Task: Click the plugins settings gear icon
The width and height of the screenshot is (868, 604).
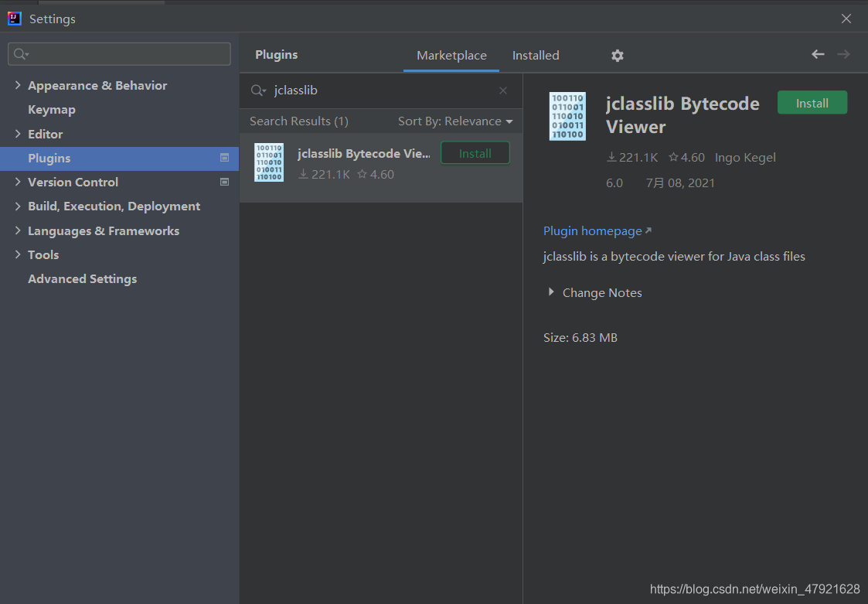Action: tap(618, 56)
